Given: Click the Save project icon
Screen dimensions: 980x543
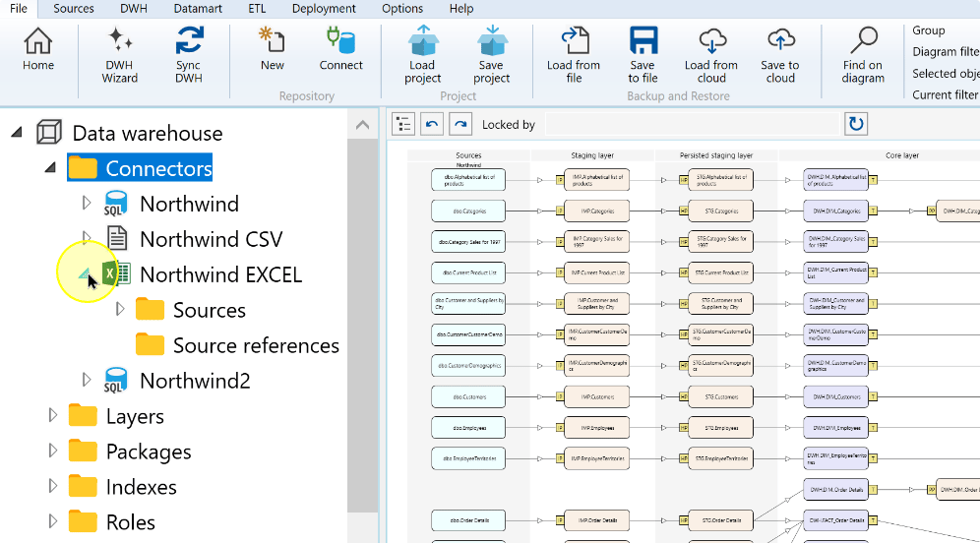Looking at the screenshot, I should point(492,40).
